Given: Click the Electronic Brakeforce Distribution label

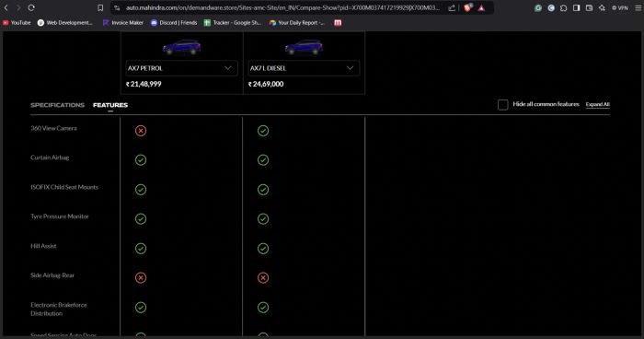Looking at the screenshot, I should click(59, 309).
